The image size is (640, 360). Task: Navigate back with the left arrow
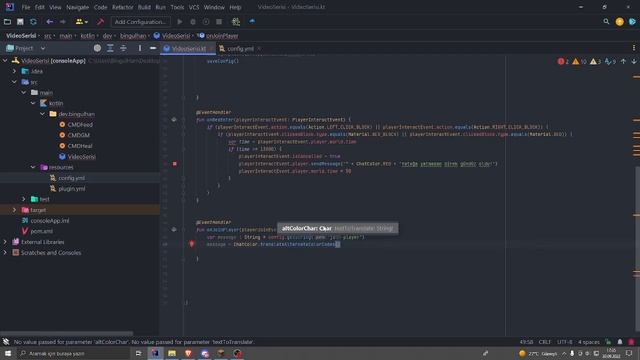[50, 22]
